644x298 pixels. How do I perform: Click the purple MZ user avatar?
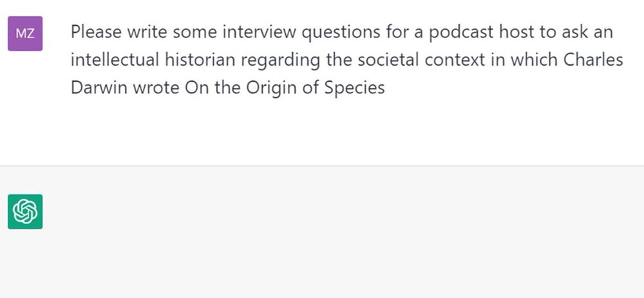click(25, 33)
